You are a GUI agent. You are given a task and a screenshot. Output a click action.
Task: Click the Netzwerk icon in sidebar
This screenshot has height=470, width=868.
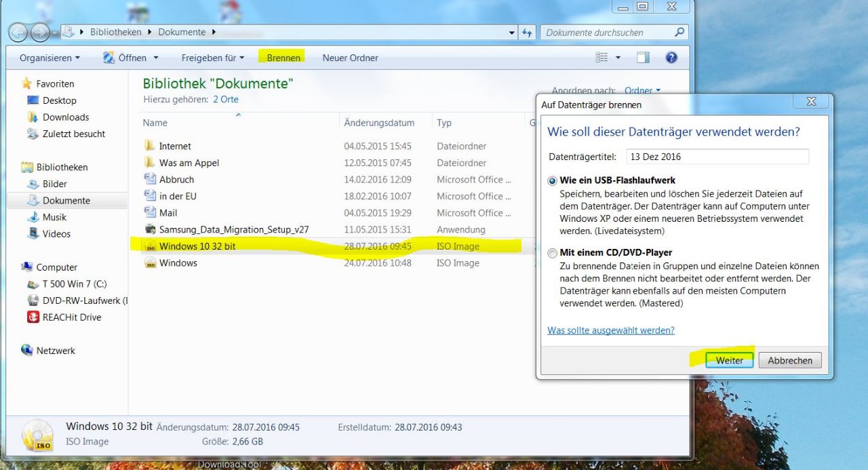[x=27, y=351]
